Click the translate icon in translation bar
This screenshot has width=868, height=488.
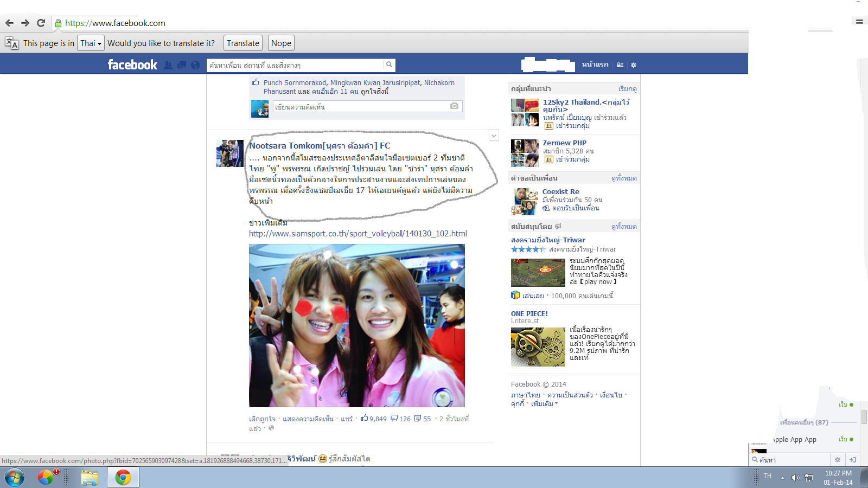coord(11,43)
